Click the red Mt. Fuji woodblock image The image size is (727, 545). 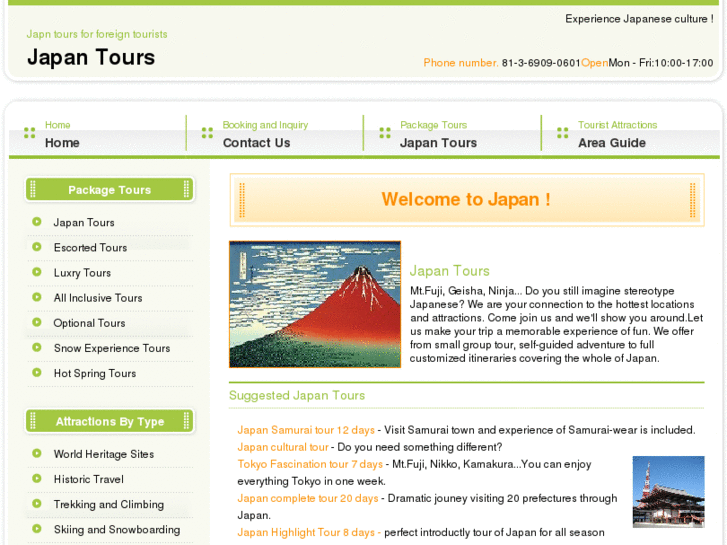315,304
